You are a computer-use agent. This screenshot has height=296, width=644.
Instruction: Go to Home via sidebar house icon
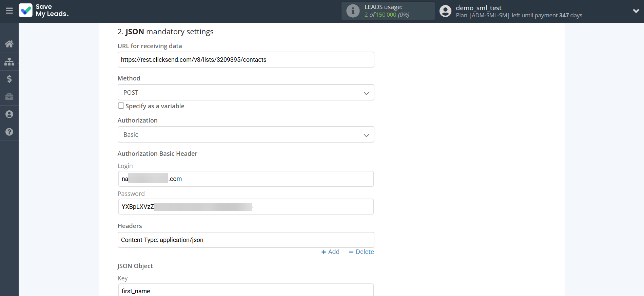tap(9, 44)
